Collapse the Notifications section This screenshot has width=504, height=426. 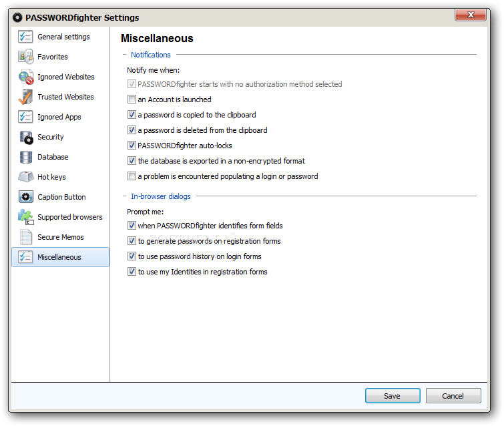tap(124, 55)
